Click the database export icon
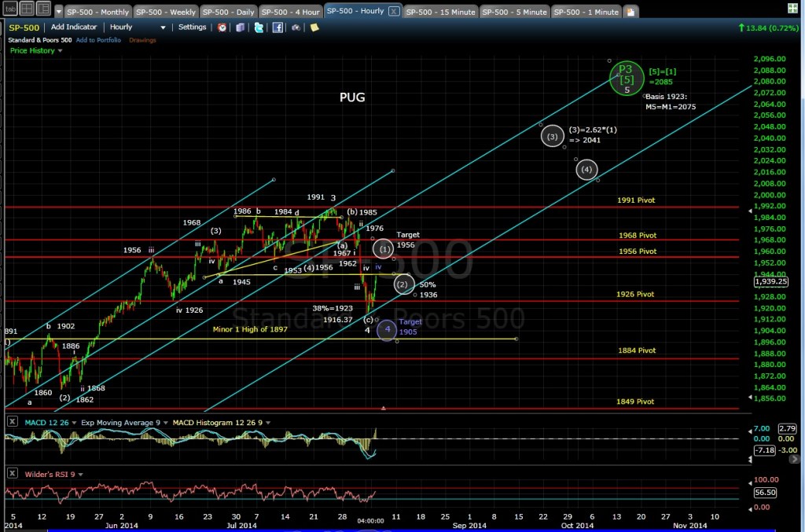The image size is (805, 532). tap(240, 28)
